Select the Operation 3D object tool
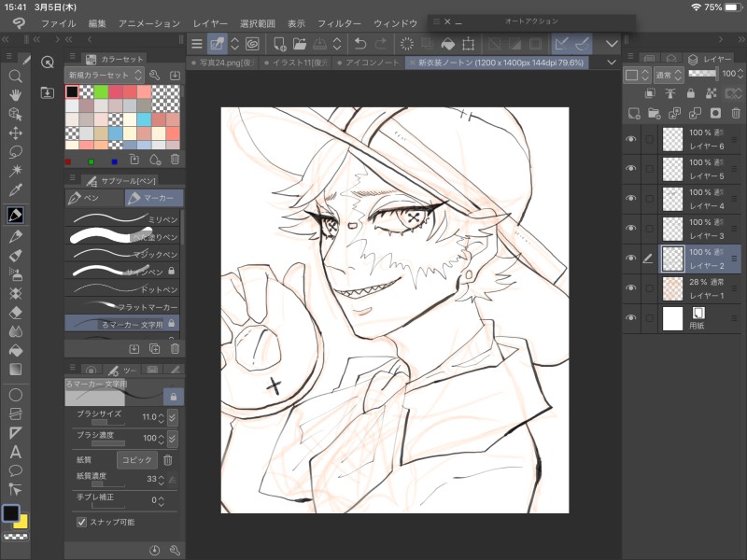Screen dimensions: 747x560 click(15, 114)
